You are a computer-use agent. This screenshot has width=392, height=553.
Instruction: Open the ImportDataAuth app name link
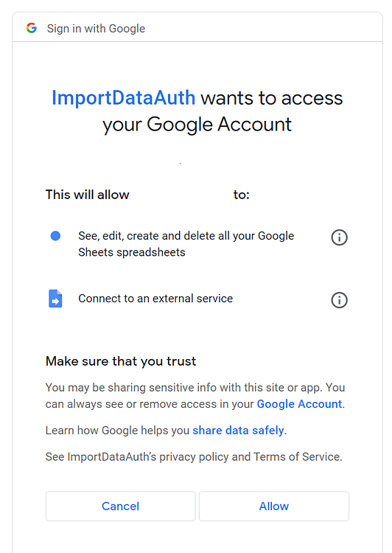click(123, 97)
